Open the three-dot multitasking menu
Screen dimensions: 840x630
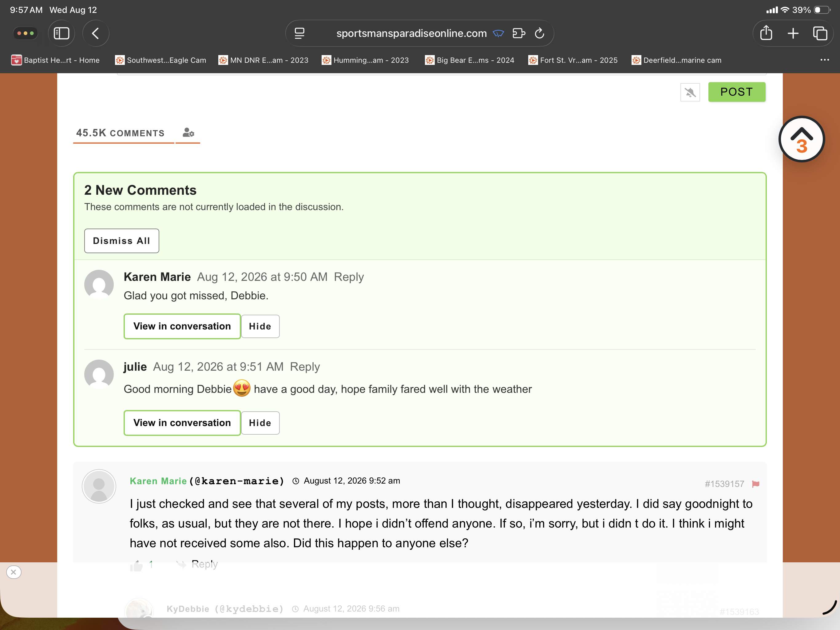click(26, 34)
